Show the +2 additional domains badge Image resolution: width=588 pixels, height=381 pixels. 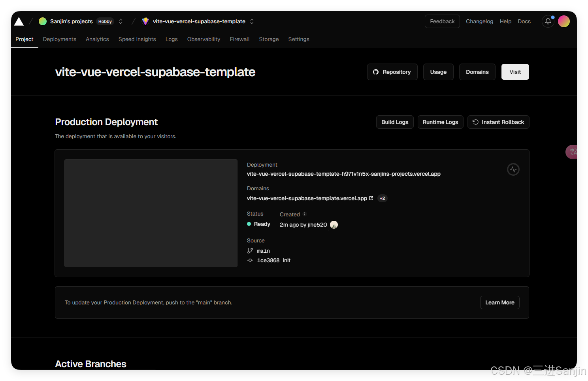[382, 198]
